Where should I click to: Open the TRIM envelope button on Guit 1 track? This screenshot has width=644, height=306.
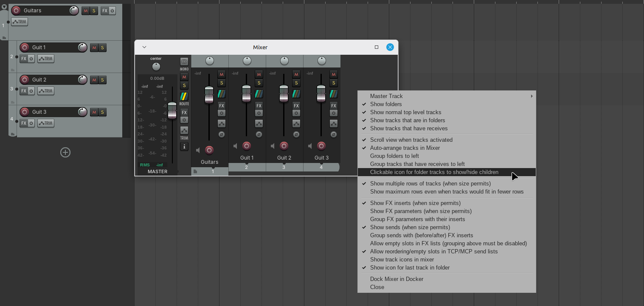coord(46,59)
